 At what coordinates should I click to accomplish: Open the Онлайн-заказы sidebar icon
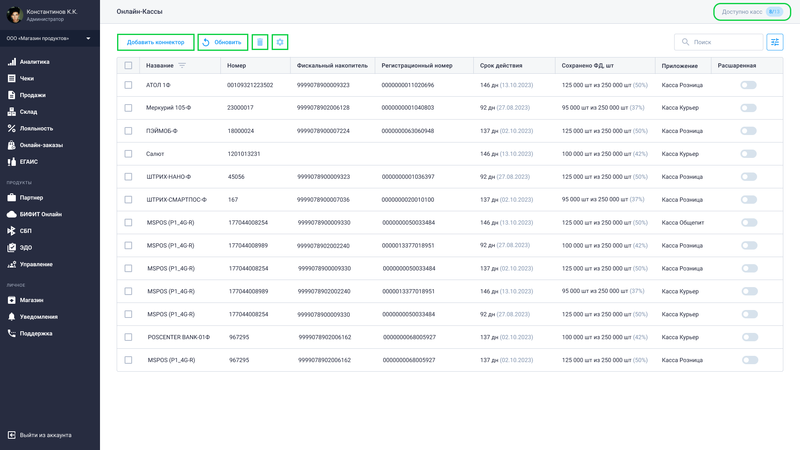pos(12,145)
